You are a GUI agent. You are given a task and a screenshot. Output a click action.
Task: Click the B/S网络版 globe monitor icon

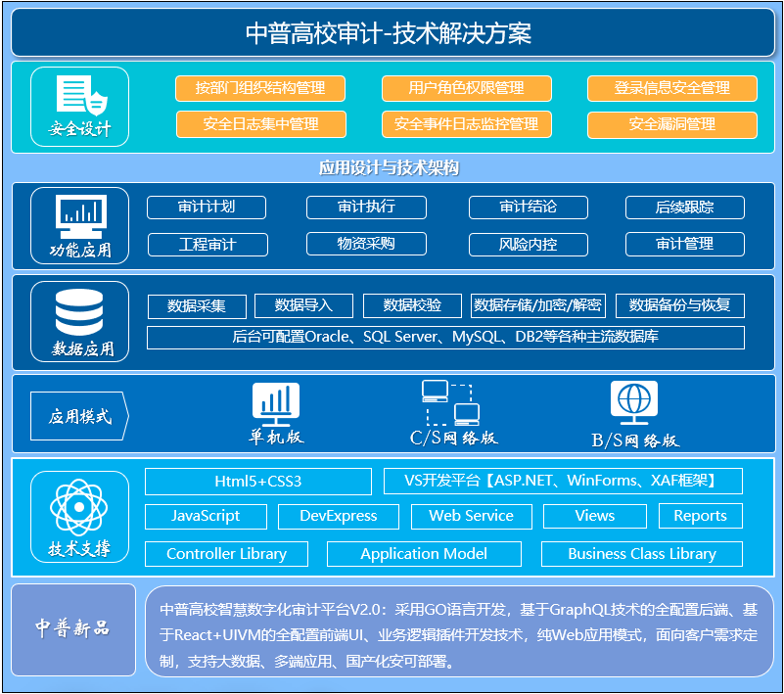pyautogui.click(x=634, y=403)
